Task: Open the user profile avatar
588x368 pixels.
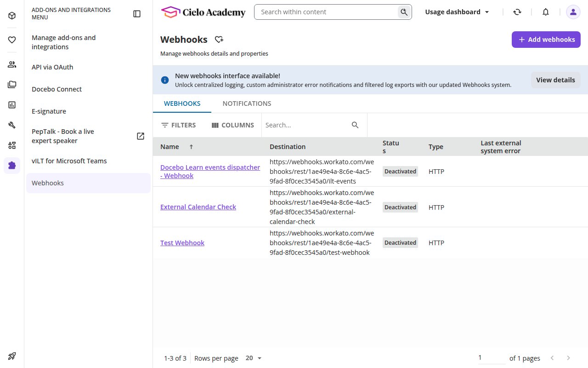Action: pos(573,12)
